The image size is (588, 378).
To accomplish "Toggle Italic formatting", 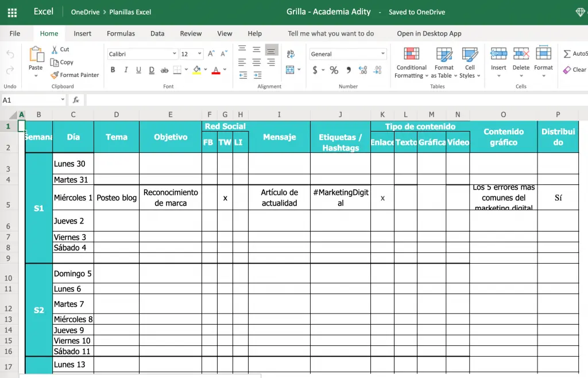I will (126, 70).
